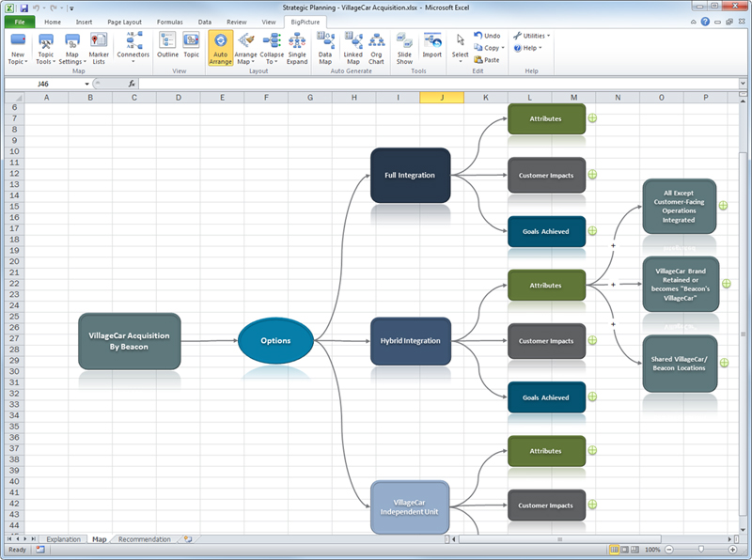Screen dimensions: 752x560
Task: Zoom in with the plus button
Action: 732,550
